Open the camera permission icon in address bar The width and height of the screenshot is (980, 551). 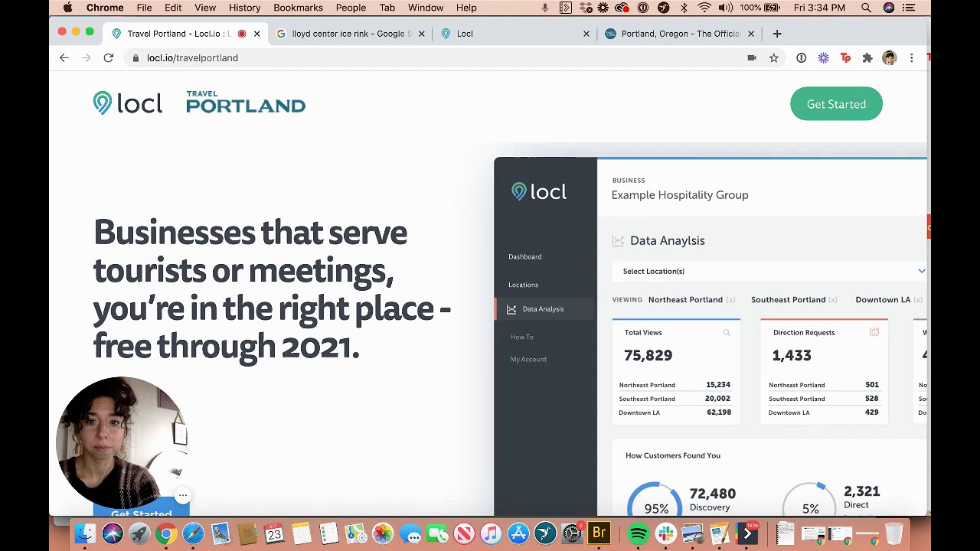pyautogui.click(x=752, y=58)
